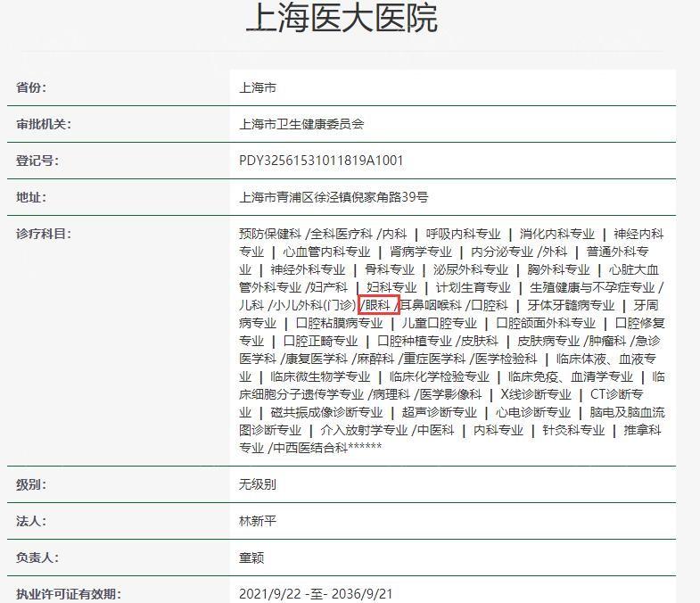Click 心血管内科专业 in the list

(326, 252)
